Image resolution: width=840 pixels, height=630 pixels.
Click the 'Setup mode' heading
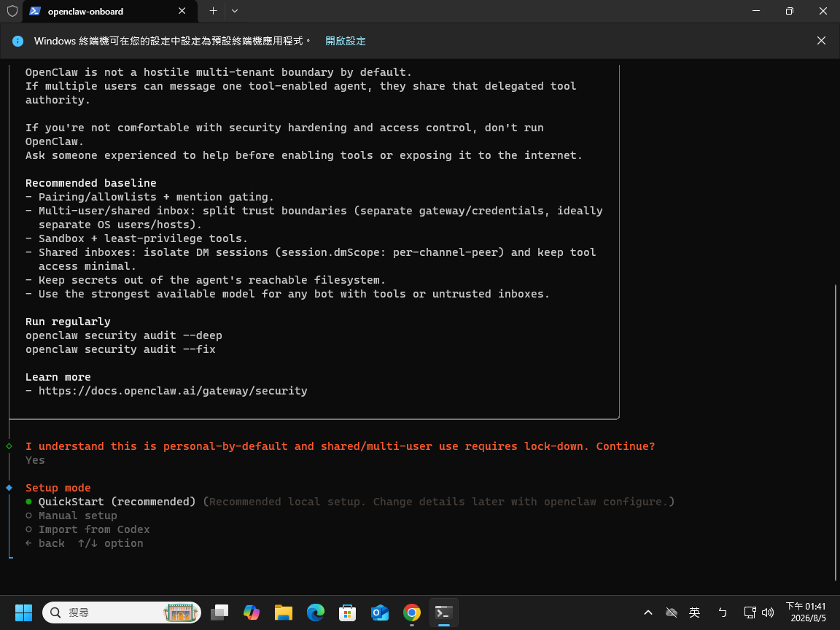click(x=58, y=488)
